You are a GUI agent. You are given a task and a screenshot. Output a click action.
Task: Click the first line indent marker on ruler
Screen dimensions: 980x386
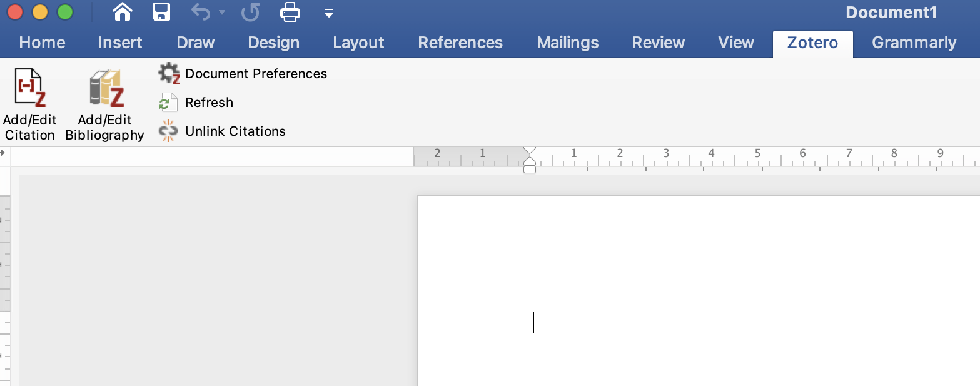pyautogui.click(x=530, y=151)
